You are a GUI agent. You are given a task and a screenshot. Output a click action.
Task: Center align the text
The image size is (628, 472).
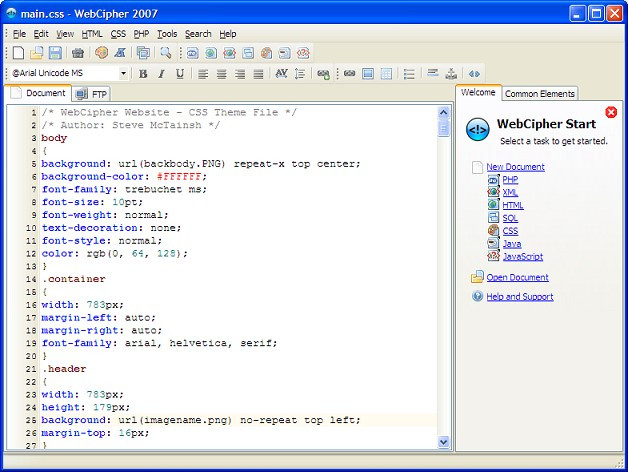[221, 74]
